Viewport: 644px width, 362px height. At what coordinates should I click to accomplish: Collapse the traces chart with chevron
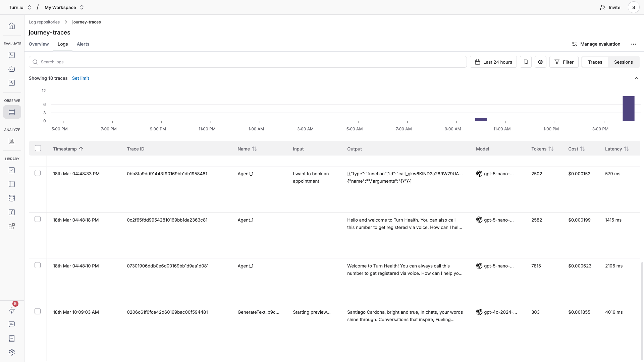click(636, 78)
